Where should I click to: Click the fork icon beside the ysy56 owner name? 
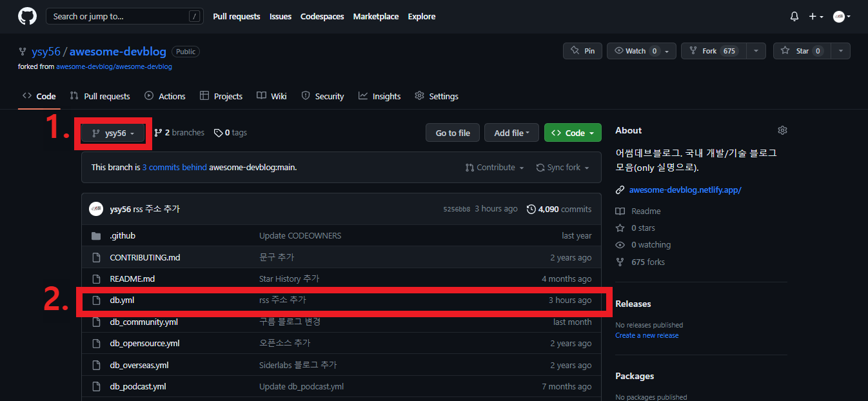coord(23,52)
